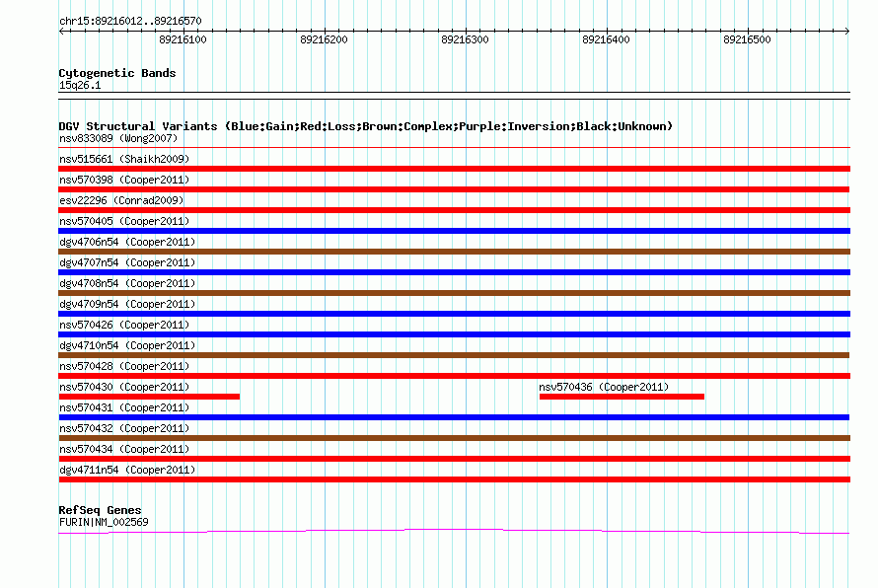Click the nsv570426 (Cooper2011) label
This screenshot has width=878, height=588.
point(124,325)
